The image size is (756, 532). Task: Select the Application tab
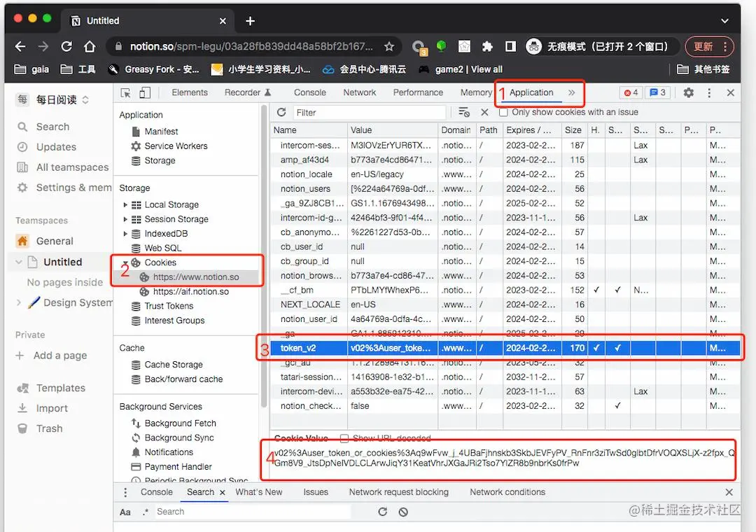point(531,92)
